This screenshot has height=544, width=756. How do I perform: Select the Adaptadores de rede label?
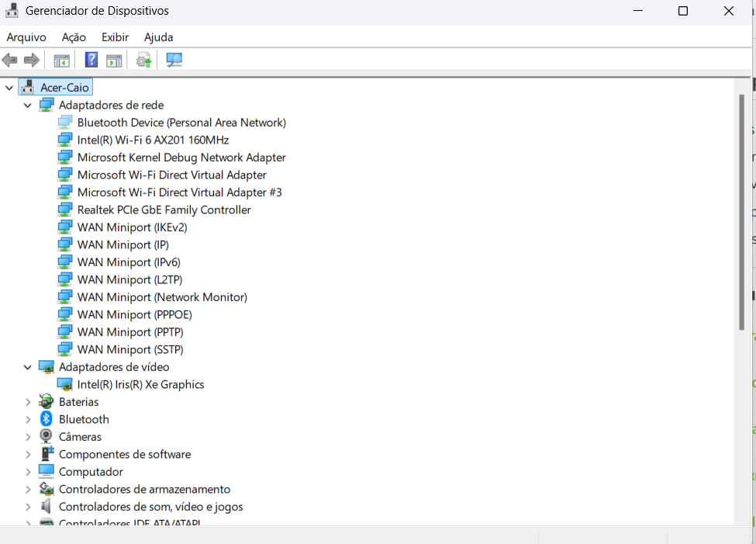pyautogui.click(x=112, y=105)
